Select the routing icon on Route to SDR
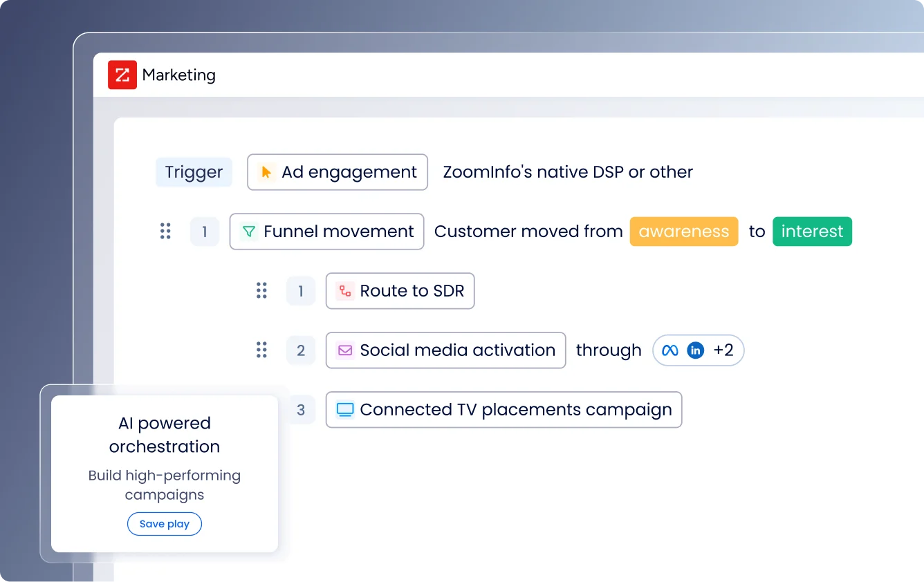The height and width of the screenshot is (582, 924). tap(344, 291)
